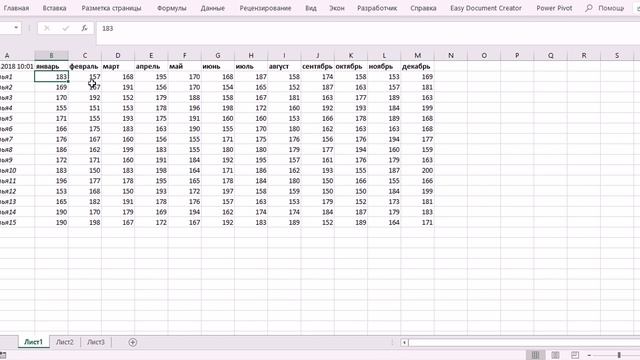Select cell 198 in февраль column
Image resolution: width=640 pixels, height=360 pixels.
pyautogui.click(x=85, y=222)
